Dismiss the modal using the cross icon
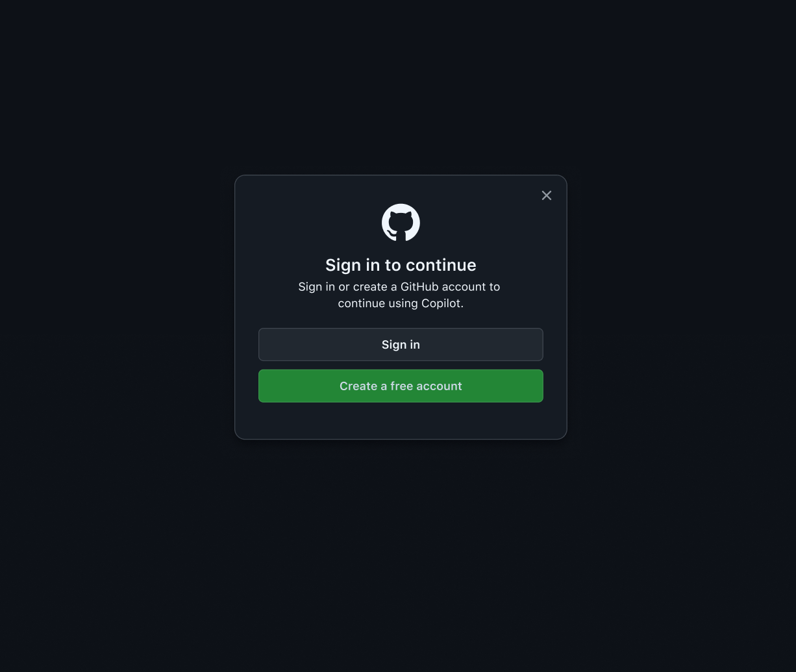 pos(547,195)
